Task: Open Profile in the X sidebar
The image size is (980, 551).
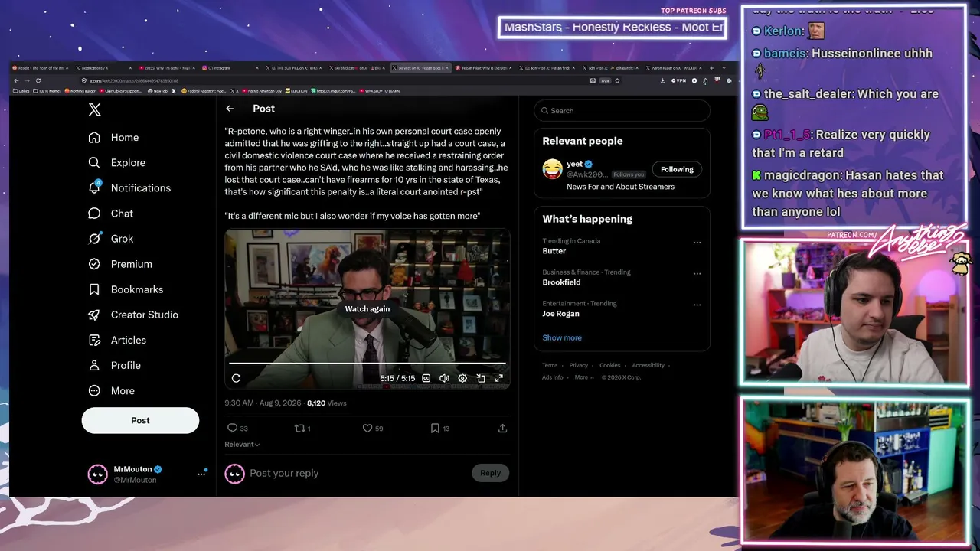Action: click(x=114, y=365)
